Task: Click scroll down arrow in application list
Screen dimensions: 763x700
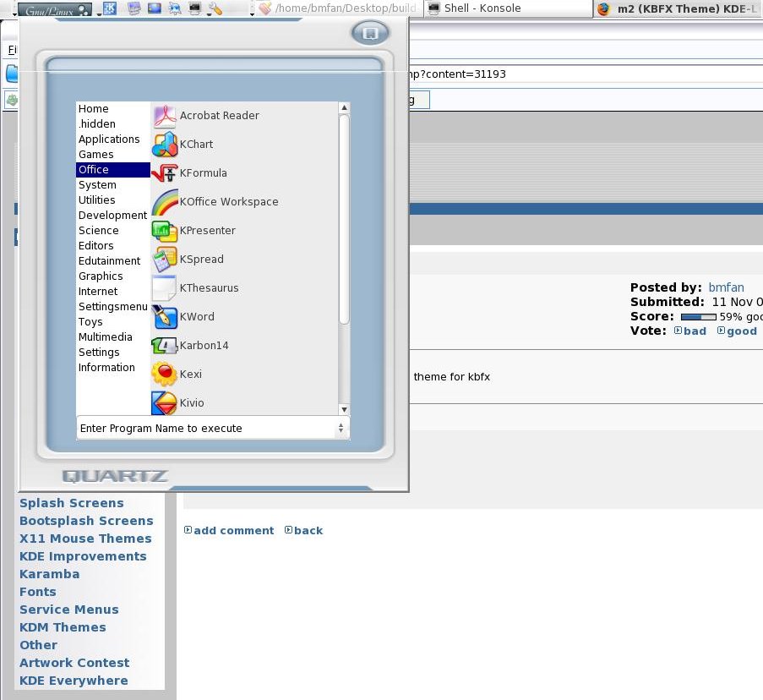Action: [344, 409]
